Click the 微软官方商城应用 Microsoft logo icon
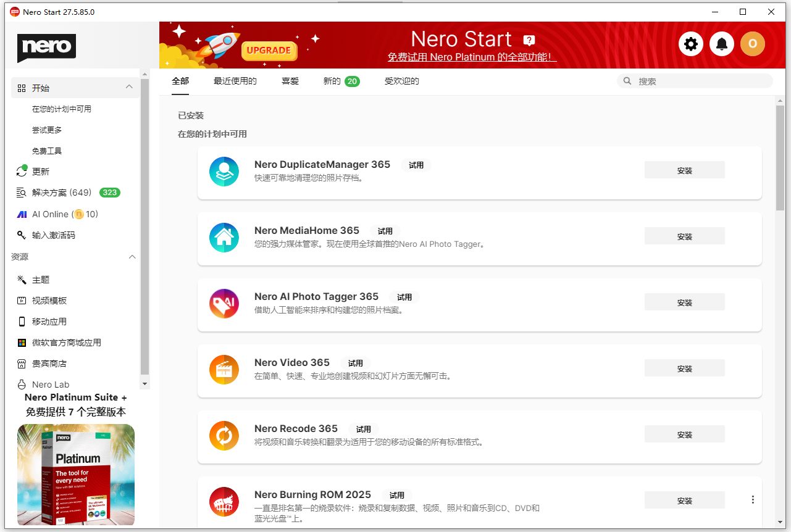This screenshot has height=532, width=791. [x=22, y=343]
